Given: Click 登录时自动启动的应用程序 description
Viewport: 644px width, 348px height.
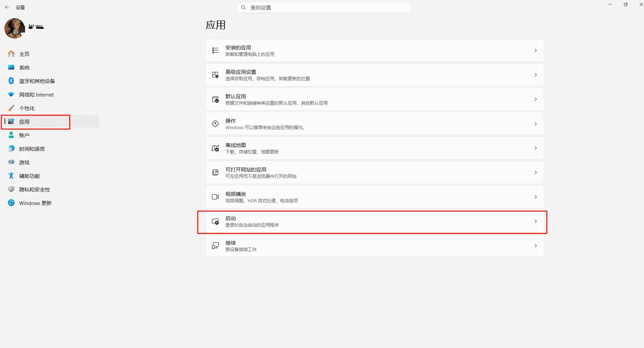Looking at the screenshot, I should pos(252,225).
